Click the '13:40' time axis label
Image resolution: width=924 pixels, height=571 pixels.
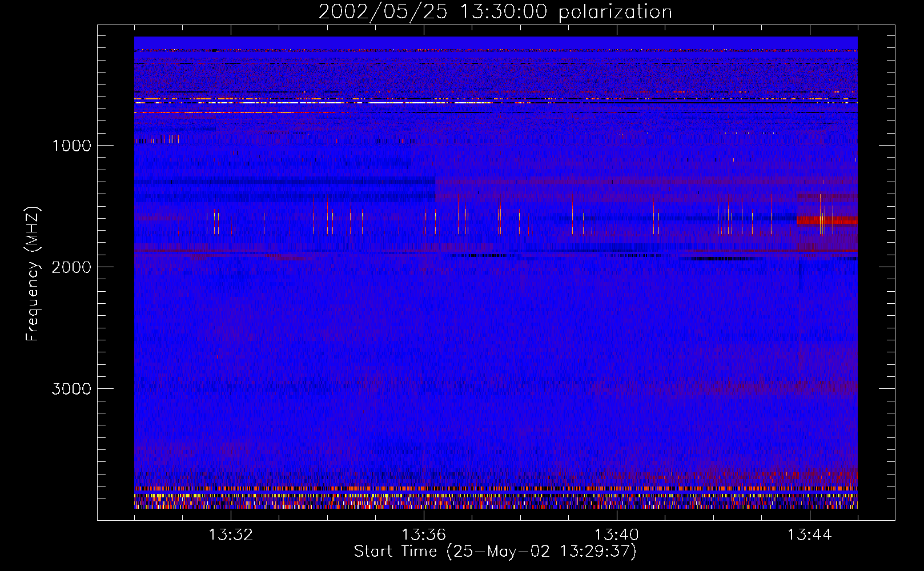(617, 535)
